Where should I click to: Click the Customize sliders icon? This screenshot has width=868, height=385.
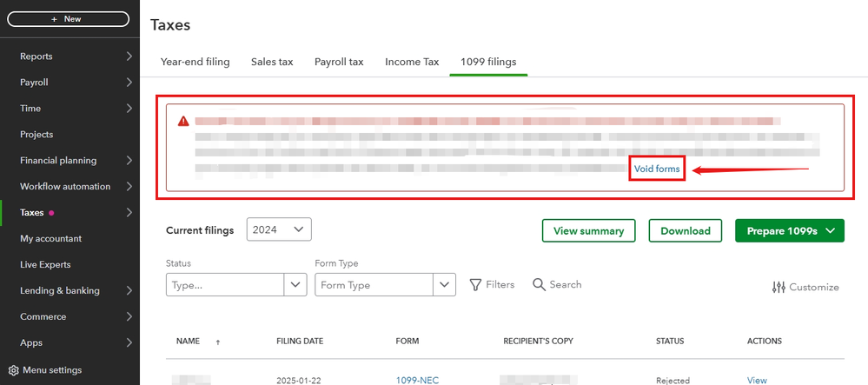(x=779, y=287)
